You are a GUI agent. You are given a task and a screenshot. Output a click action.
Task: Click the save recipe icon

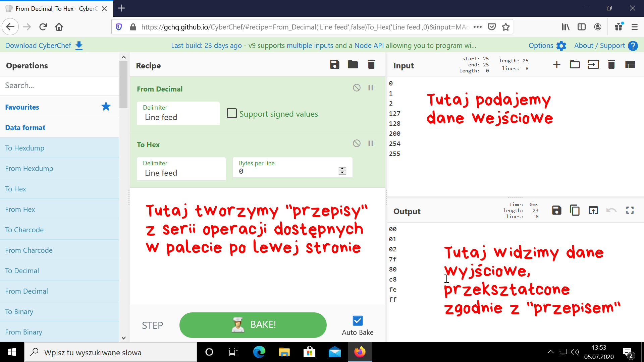[334, 65]
